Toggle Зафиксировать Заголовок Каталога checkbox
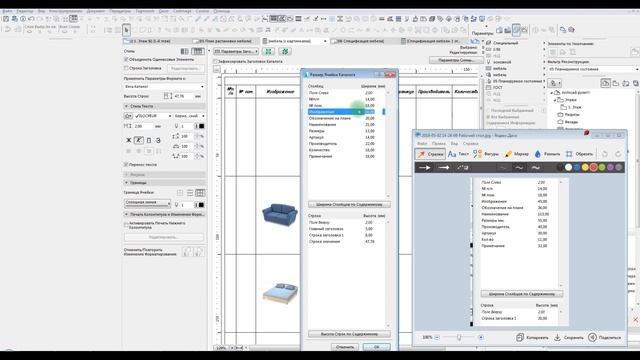The height and width of the screenshot is (360, 640). point(216,62)
